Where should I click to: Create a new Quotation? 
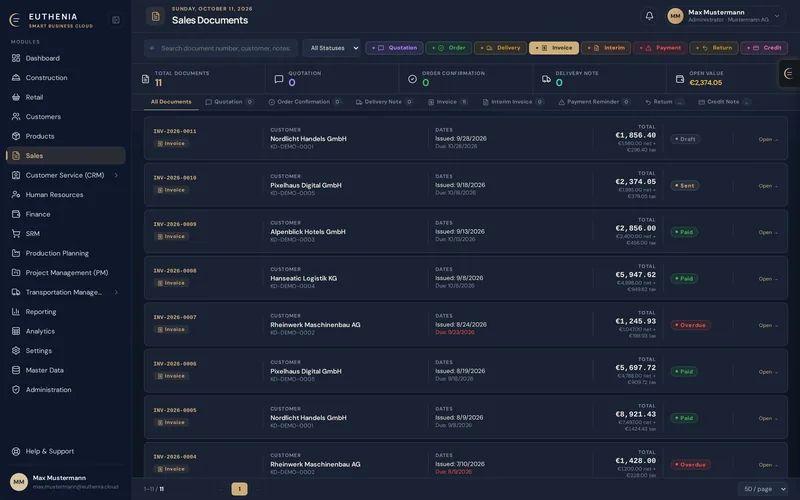(394, 48)
